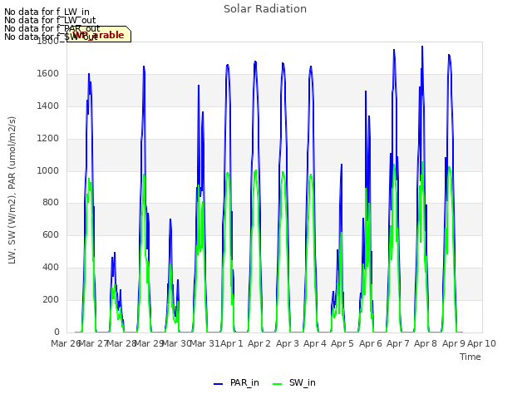Click the Apr 2 SW_in green peak
532x399 pixels.
(x=255, y=170)
